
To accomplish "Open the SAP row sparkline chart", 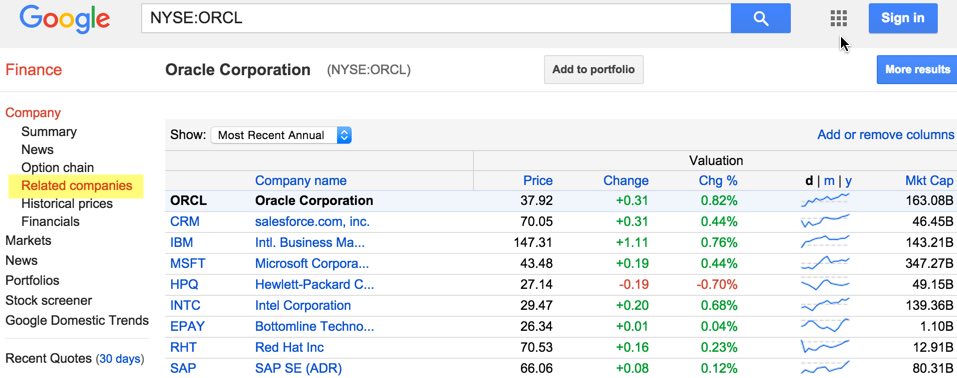I will point(825,367).
